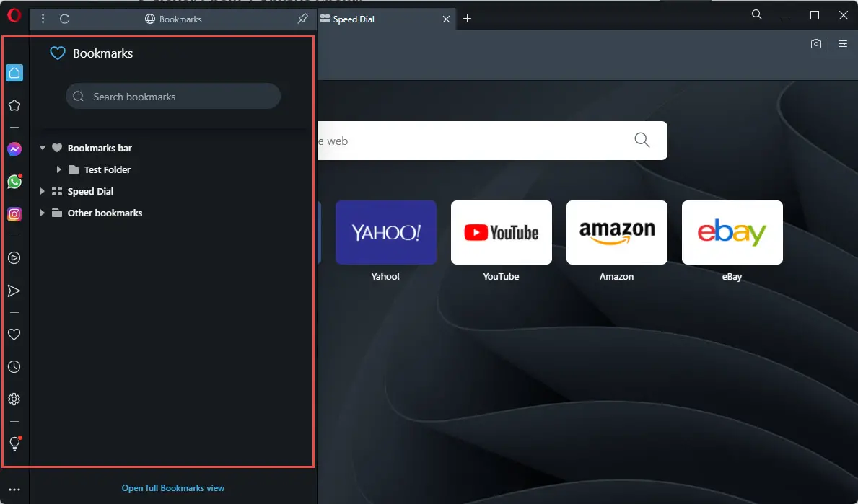Click the heart Bookmarks sidebar icon
The height and width of the screenshot is (504, 858).
(x=14, y=334)
